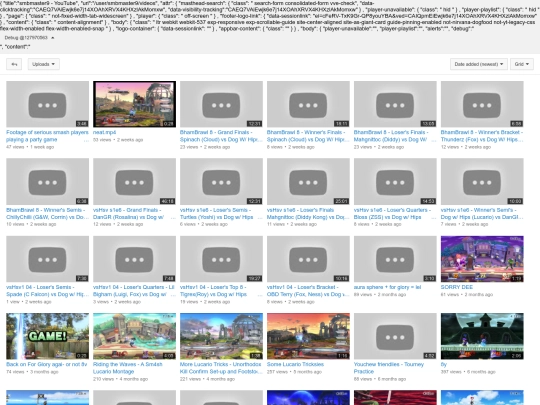
Task: Open the GAME! thumbnail for Back on For Glory
Action: [x=48, y=336]
